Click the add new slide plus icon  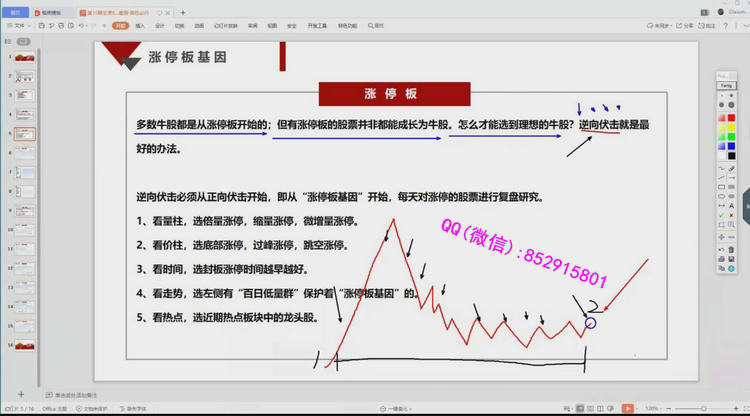coord(19,394)
